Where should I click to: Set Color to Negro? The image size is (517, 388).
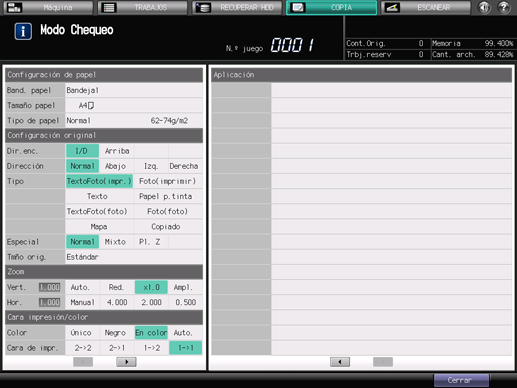point(117,333)
